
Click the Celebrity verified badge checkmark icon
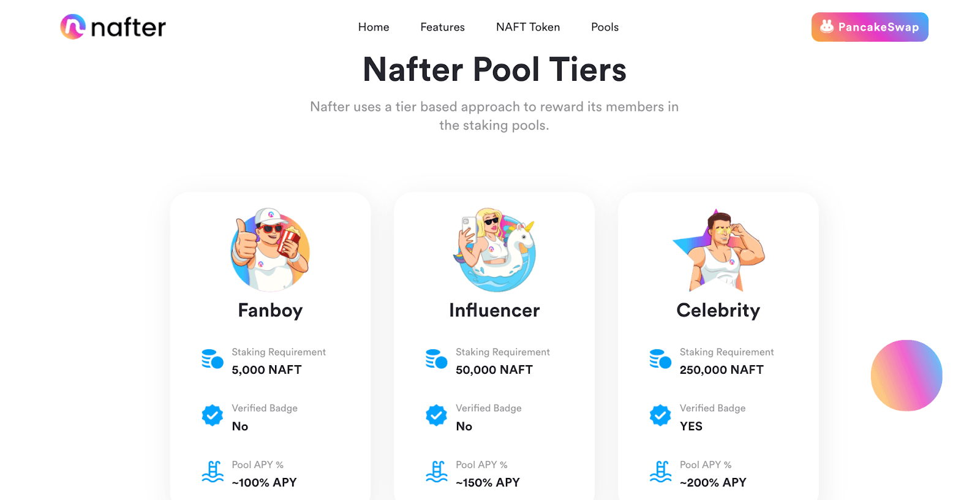[660, 415]
